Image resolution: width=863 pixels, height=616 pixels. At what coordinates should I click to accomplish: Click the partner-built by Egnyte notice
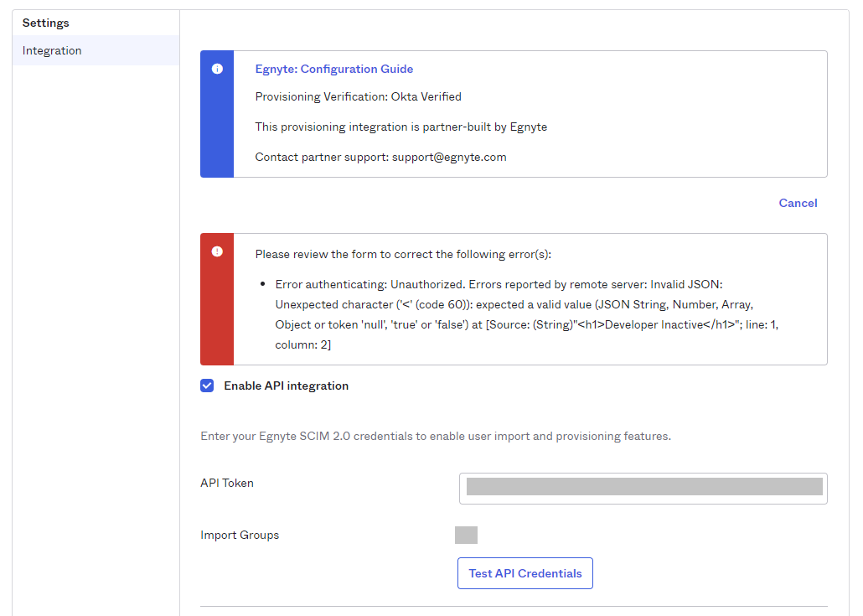tap(400, 127)
